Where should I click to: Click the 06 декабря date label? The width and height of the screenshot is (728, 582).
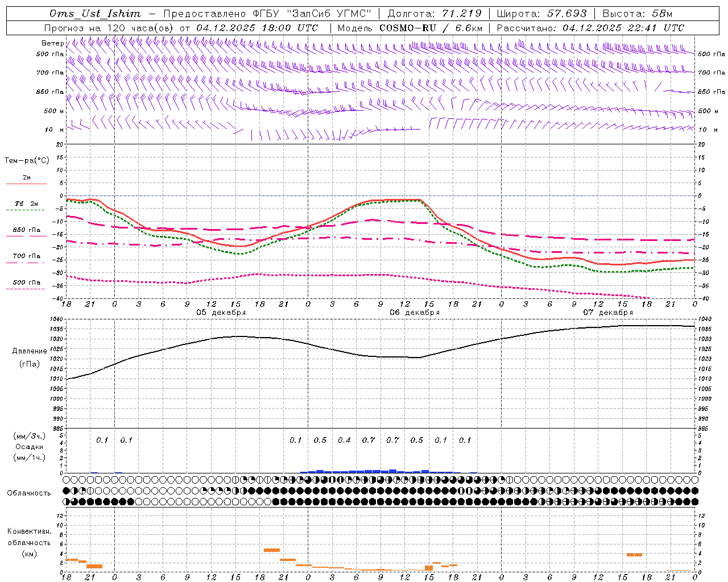click(x=415, y=313)
